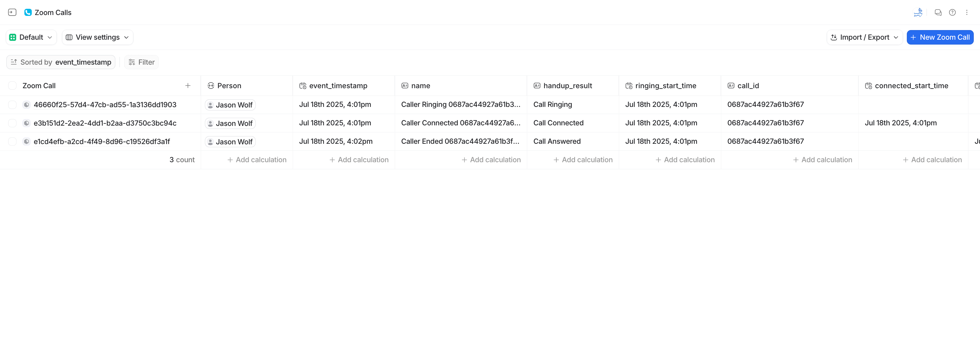980x342 pixels.
Task: Add calculation under name column
Action: click(x=491, y=160)
